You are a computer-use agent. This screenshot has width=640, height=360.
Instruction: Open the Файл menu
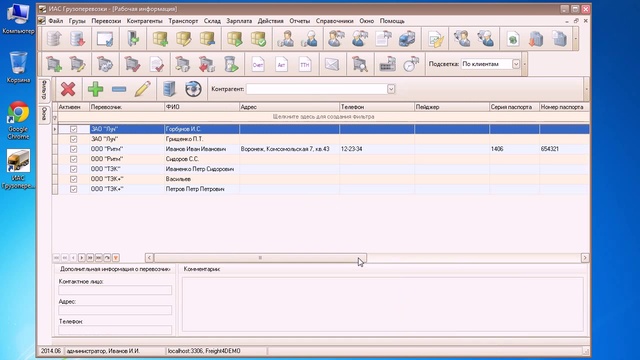point(56,21)
